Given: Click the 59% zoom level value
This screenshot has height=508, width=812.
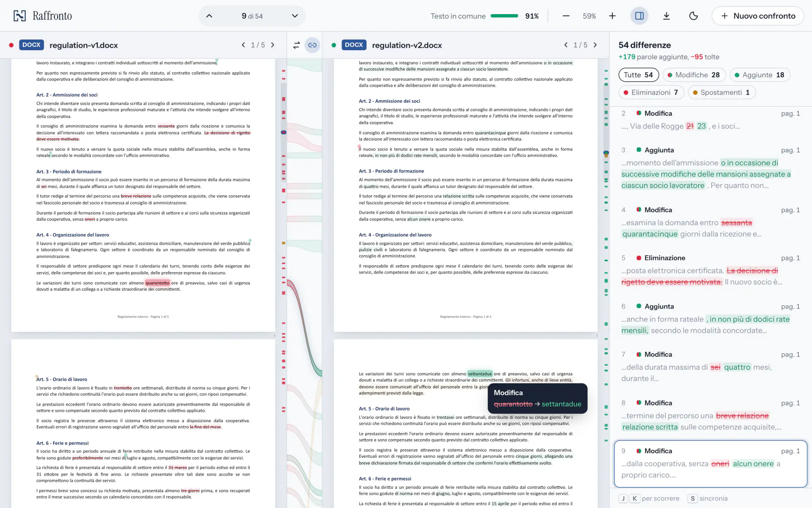Looking at the screenshot, I should click(589, 16).
